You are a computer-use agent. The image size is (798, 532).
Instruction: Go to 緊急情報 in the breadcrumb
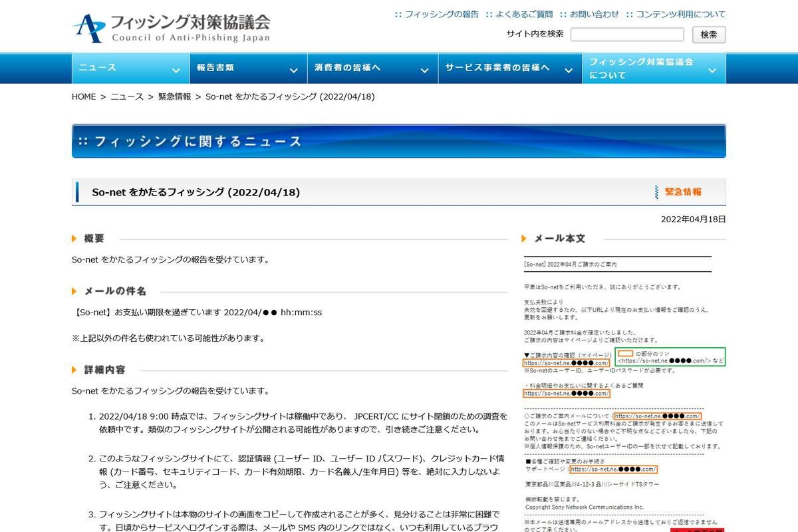click(x=174, y=97)
